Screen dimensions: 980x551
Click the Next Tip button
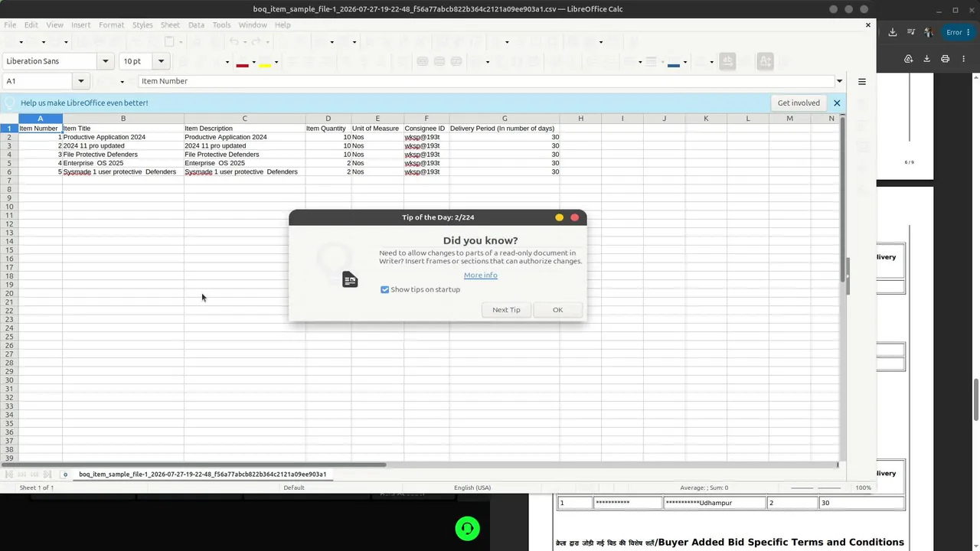coord(506,310)
